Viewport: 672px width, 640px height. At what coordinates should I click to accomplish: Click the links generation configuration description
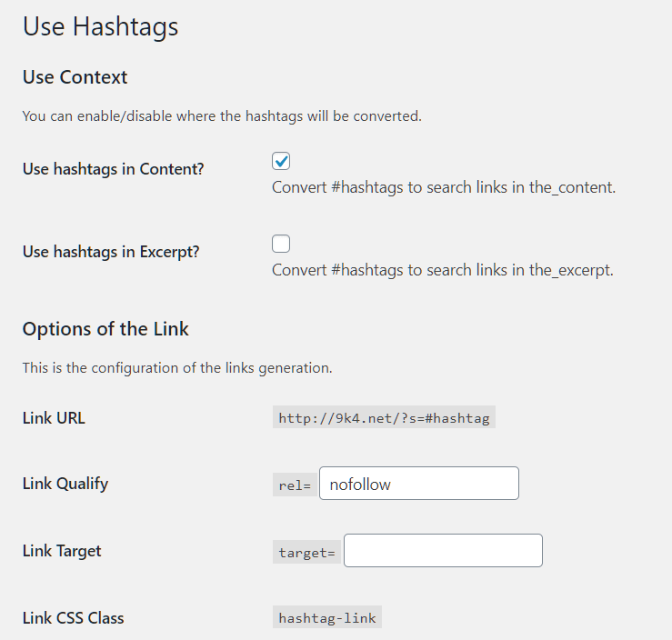click(x=177, y=368)
